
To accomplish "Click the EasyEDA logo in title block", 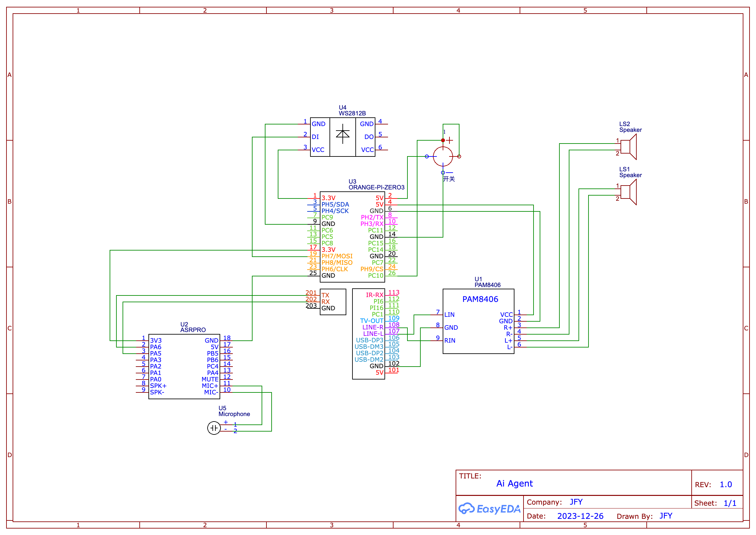I will tap(489, 508).
